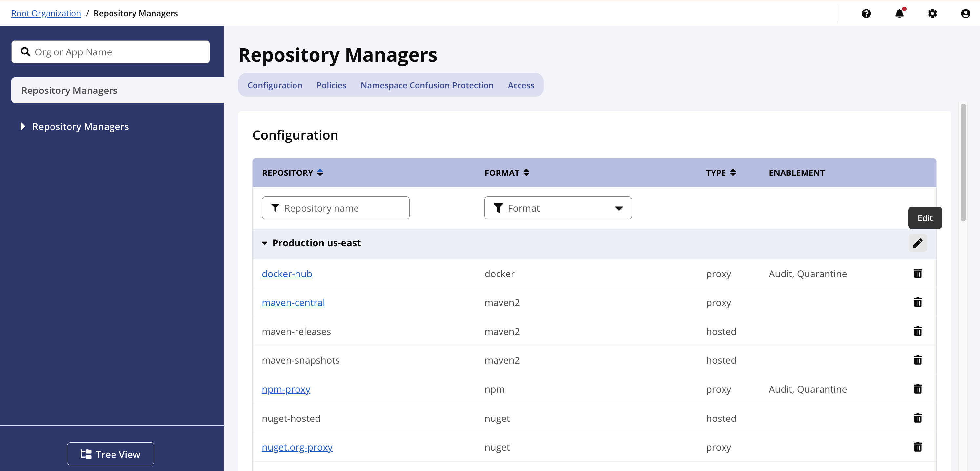Click the maven-releases repository name

296,332
